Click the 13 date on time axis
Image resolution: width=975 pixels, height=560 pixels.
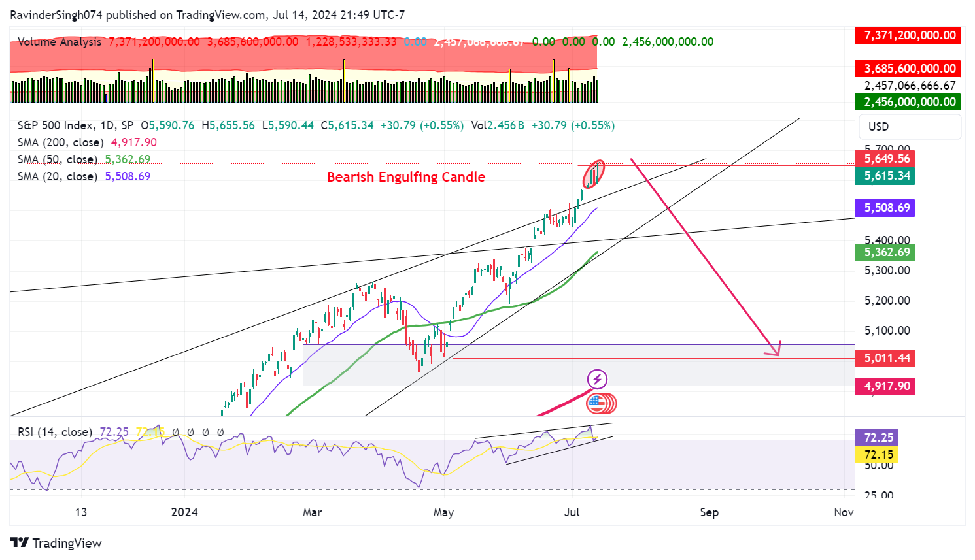80,512
